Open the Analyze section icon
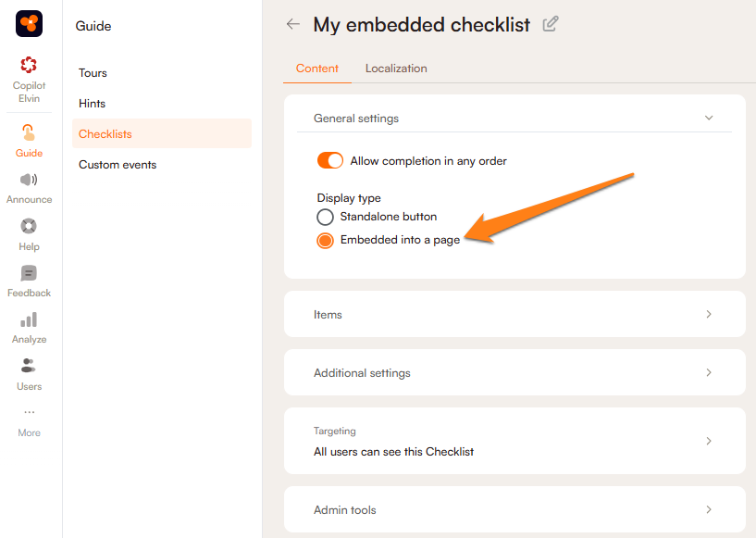Screen dimensions: 756x538 29,320
